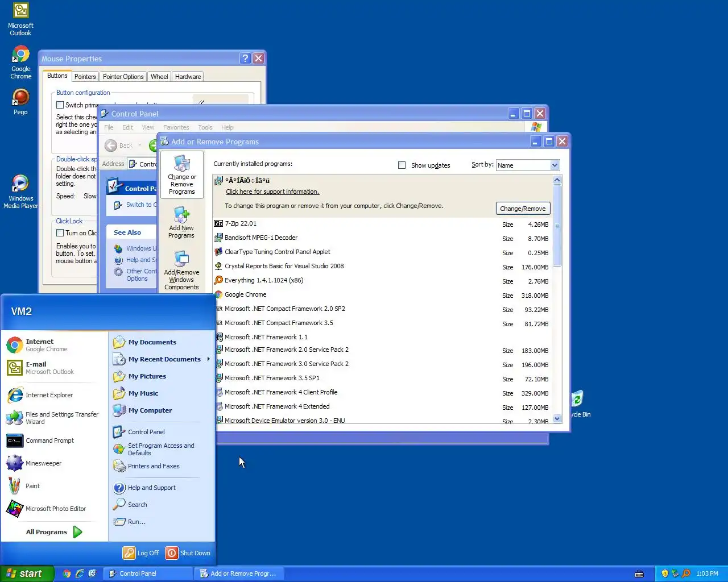Enable Show updates checkbox

pos(402,165)
